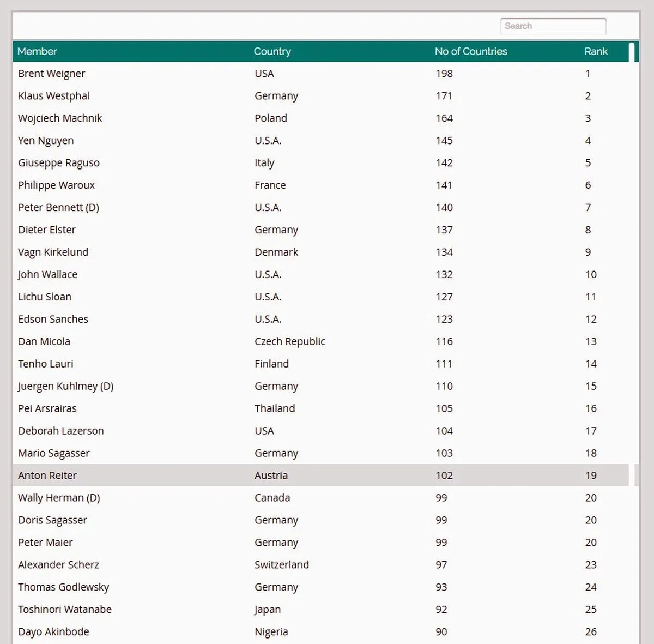Click on Wojciech Machnik in the list
Screen dimensions: 654x644
tap(60, 118)
